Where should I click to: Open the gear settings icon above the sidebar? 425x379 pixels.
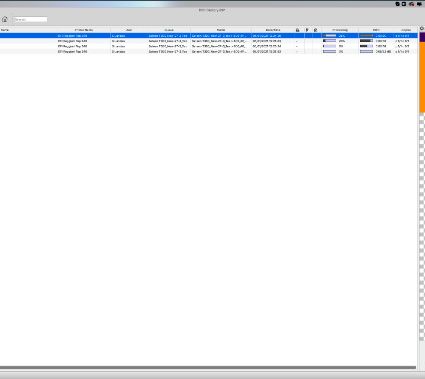[x=422, y=28]
